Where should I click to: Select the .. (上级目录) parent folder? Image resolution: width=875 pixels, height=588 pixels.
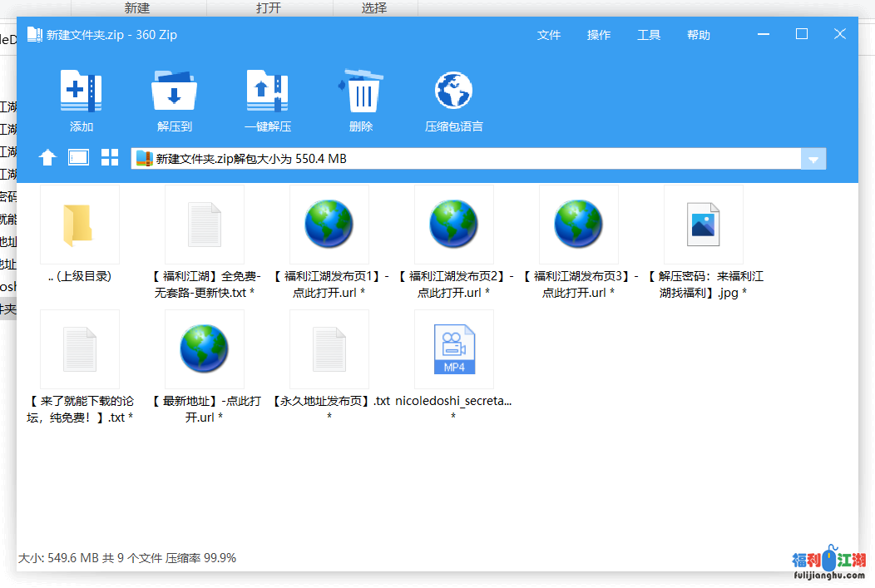[x=79, y=225]
